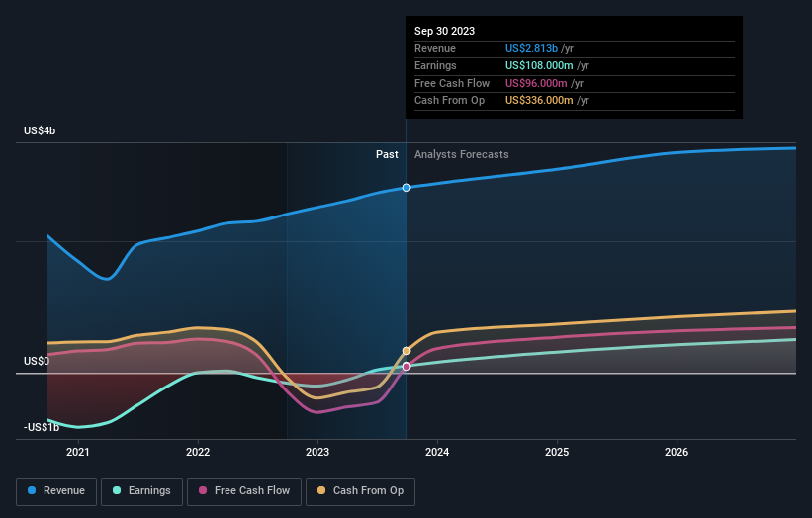Click the 2025 x-axis label
The height and width of the screenshot is (518, 812).
[x=557, y=453]
